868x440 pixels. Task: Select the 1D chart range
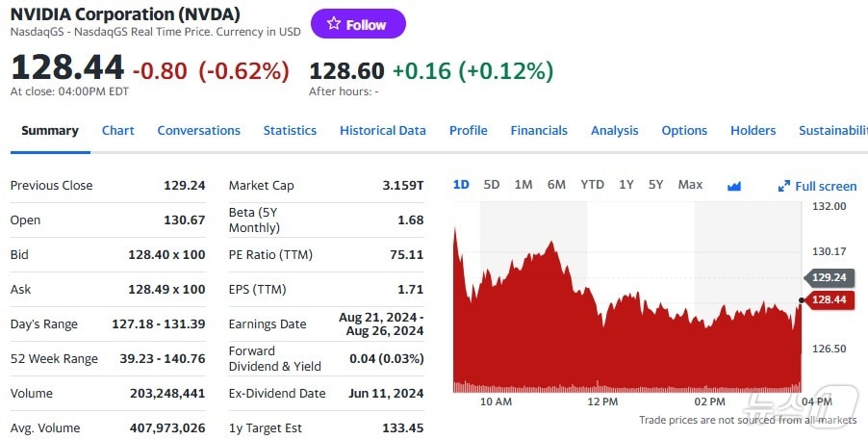[461, 185]
